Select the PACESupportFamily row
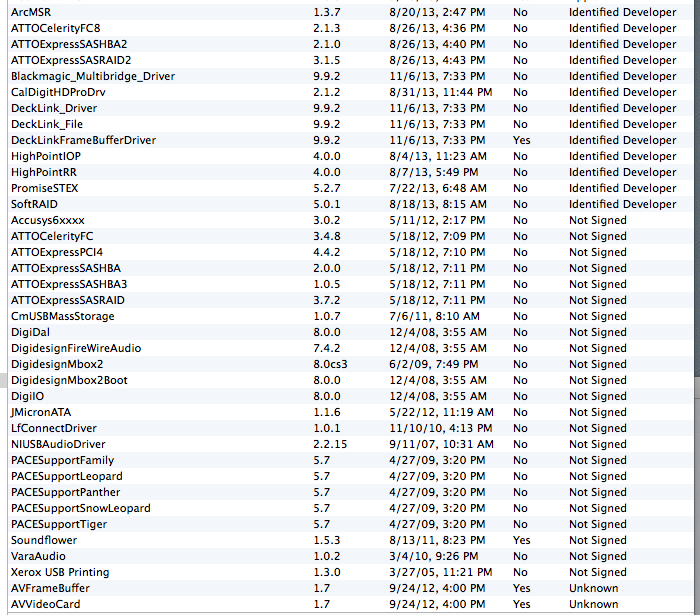The image size is (700, 615). (350, 460)
